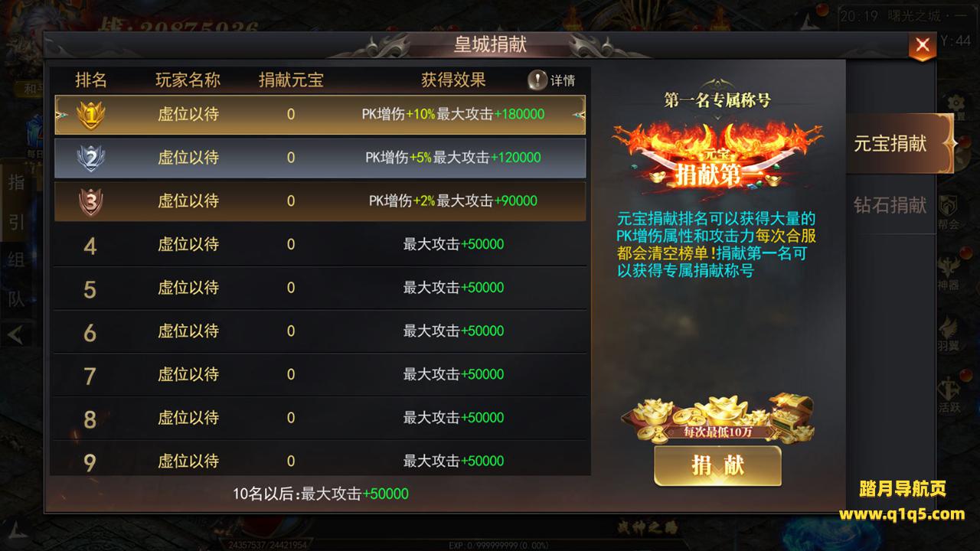Close the 皇城捐献 window
This screenshot has width=980, height=551.
point(922,46)
